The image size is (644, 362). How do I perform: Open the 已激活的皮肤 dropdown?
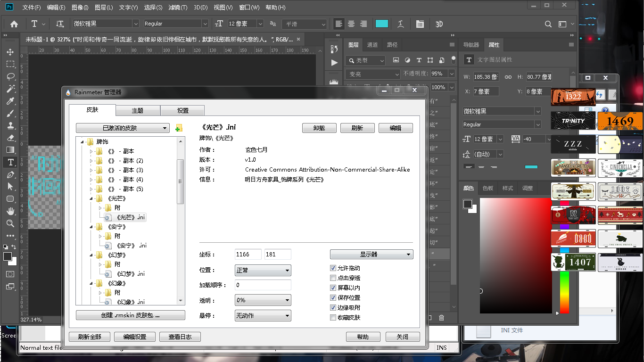pos(123,128)
